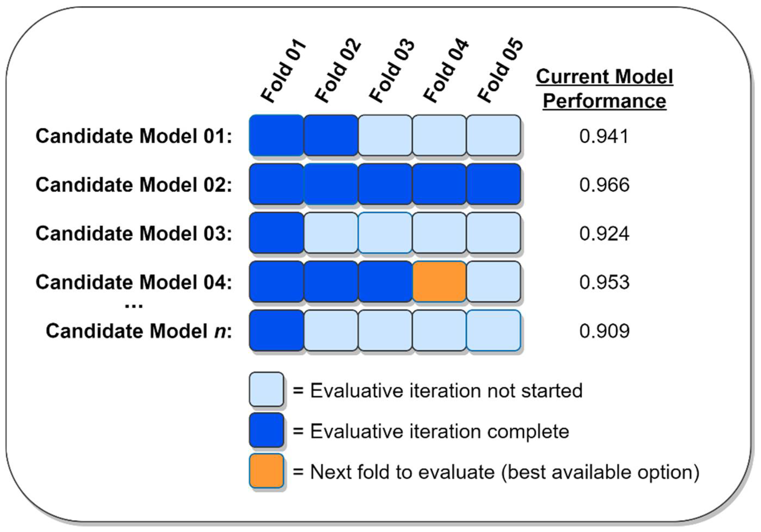Click the 'Evaluative iteration complete' legend text

(x=440, y=431)
